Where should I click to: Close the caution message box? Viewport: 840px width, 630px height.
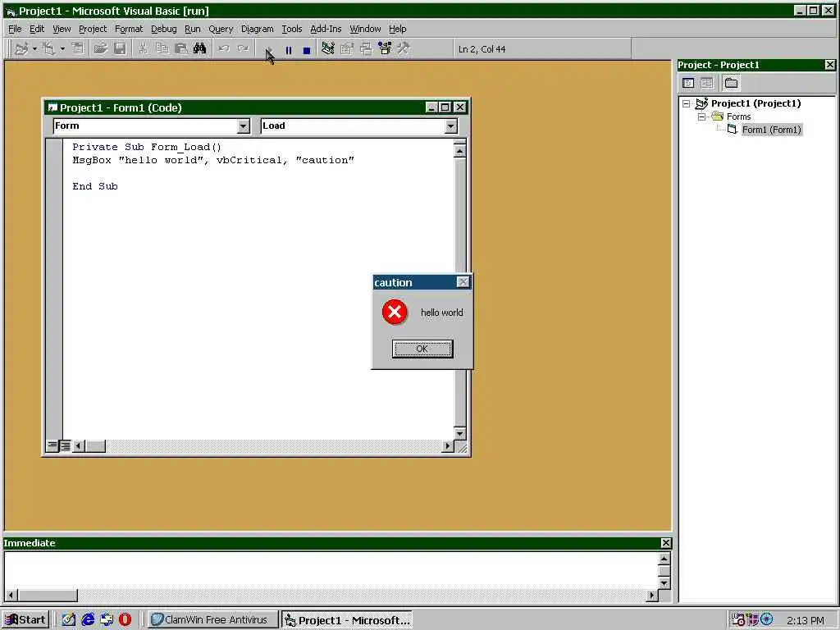[463, 282]
